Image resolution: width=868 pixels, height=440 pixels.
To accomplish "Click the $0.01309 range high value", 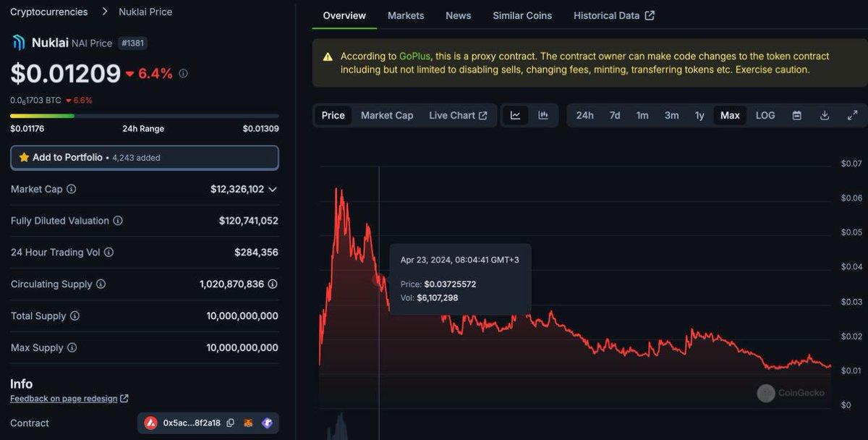I will [x=261, y=129].
